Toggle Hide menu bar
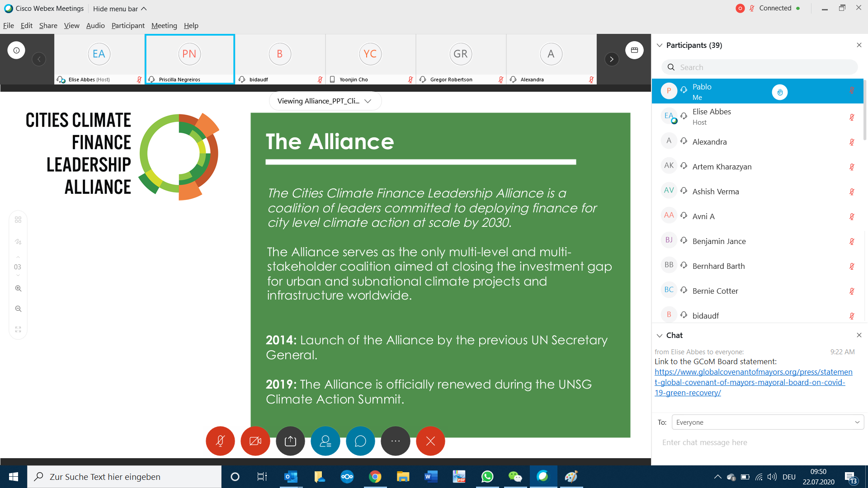The width and height of the screenshot is (868, 488). [120, 9]
